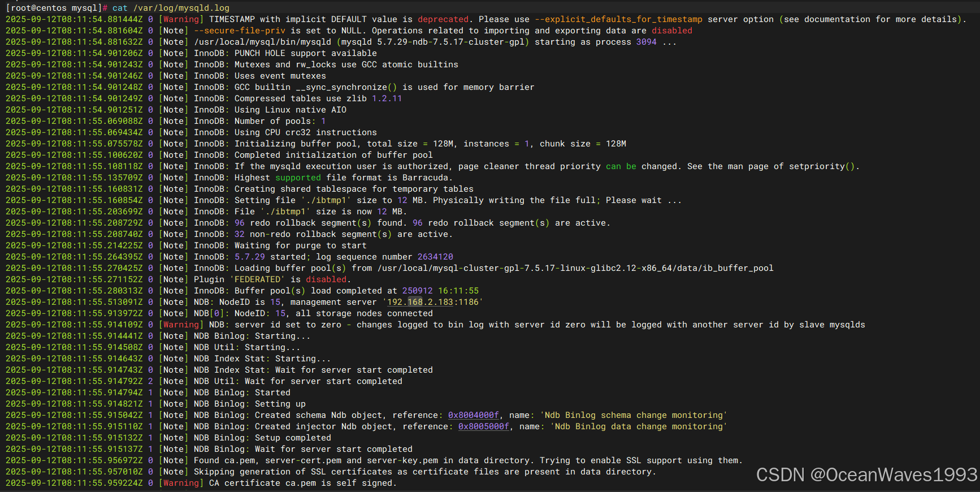Click the 'Number of pools: 1' message

pos(280,121)
